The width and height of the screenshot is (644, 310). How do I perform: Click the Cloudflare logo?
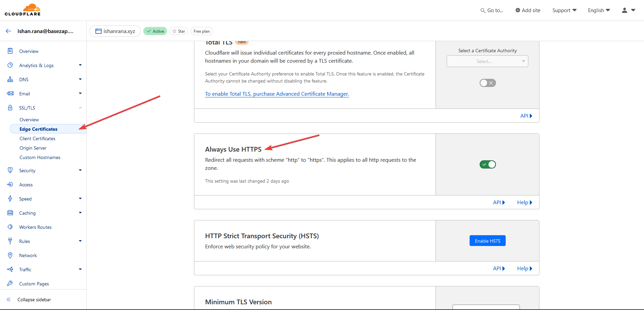click(x=22, y=9)
